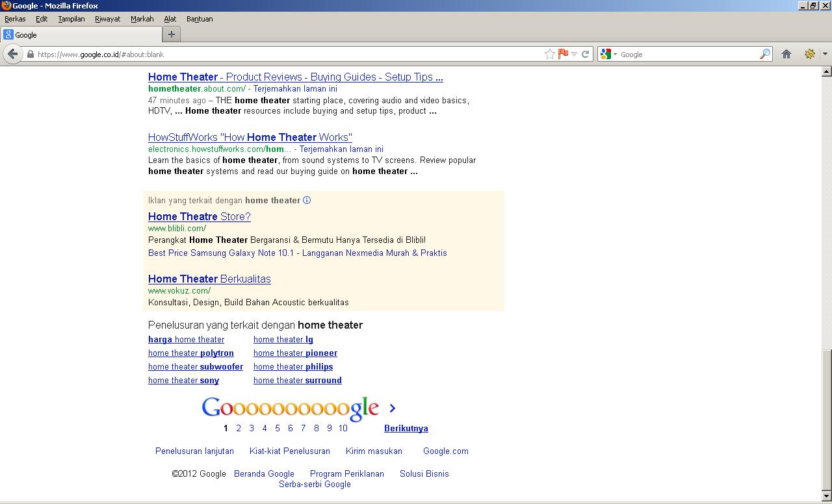Search related home theater surround

coord(298,381)
